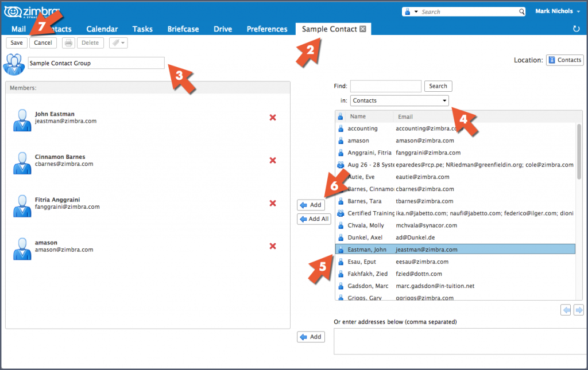Screen dimensions: 588x370
Task: Open the 'in: Contacts' dropdown
Action: pos(399,100)
